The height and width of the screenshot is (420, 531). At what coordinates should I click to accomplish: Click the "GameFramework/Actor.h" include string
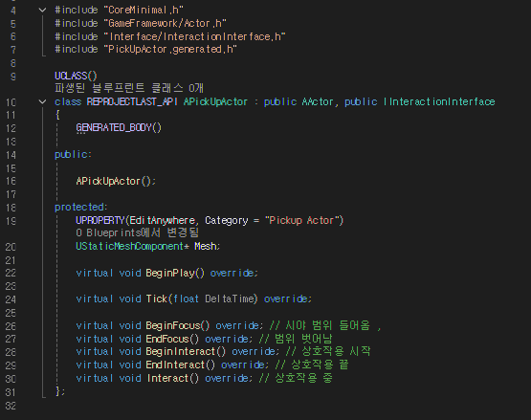(166, 23)
